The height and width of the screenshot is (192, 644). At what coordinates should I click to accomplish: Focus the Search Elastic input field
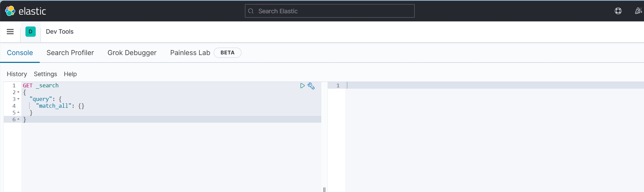tap(329, 11)
